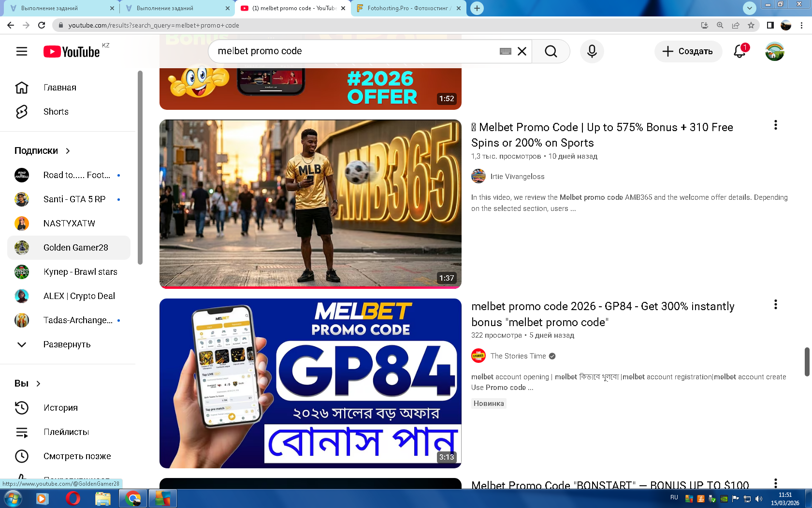Click the Новинка badge
Image resolution: width=812 pixels, height=508 pixels.
pos(489,403)
